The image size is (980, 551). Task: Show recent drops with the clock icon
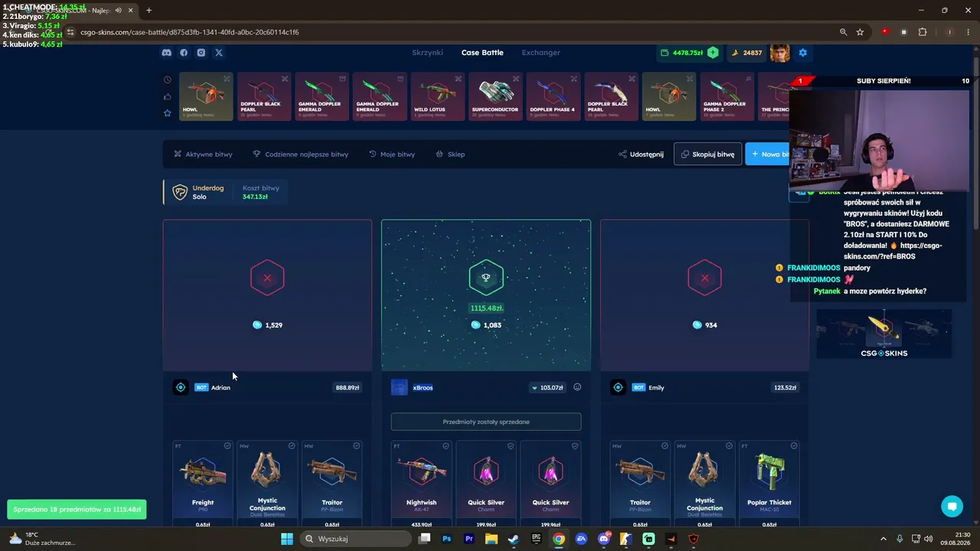[x=168, y=80]
